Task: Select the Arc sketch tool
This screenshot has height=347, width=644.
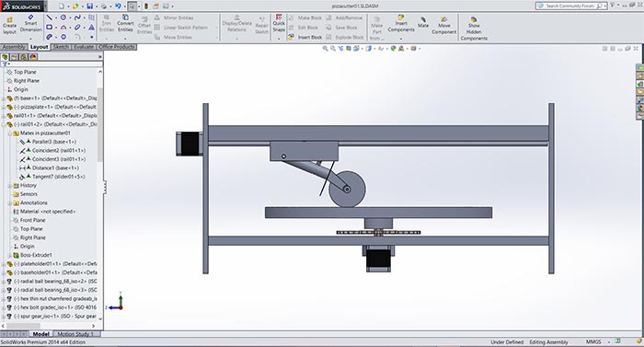Action: [63, 27]
